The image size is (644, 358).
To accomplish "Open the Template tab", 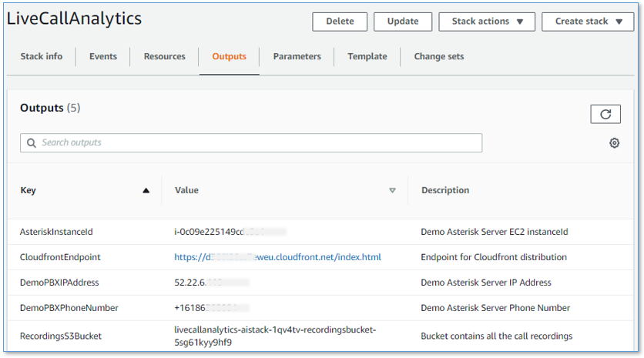I will 367,57.
